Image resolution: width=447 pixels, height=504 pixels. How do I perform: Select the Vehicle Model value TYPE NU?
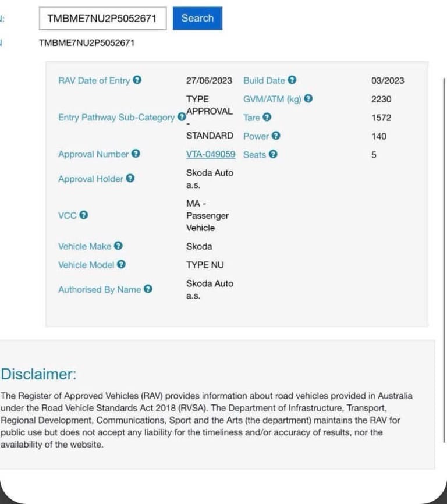[205, 265]
